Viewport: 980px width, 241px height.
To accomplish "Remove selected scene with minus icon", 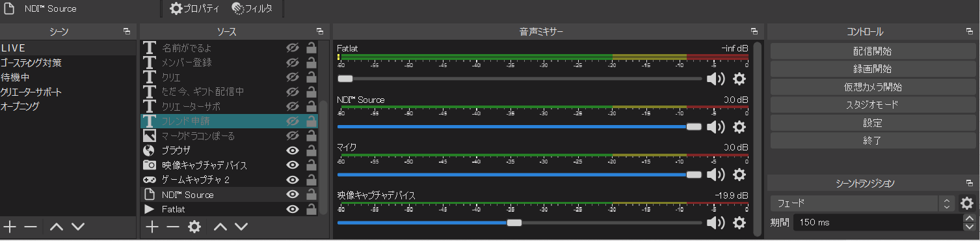I will tap(31, 227).
